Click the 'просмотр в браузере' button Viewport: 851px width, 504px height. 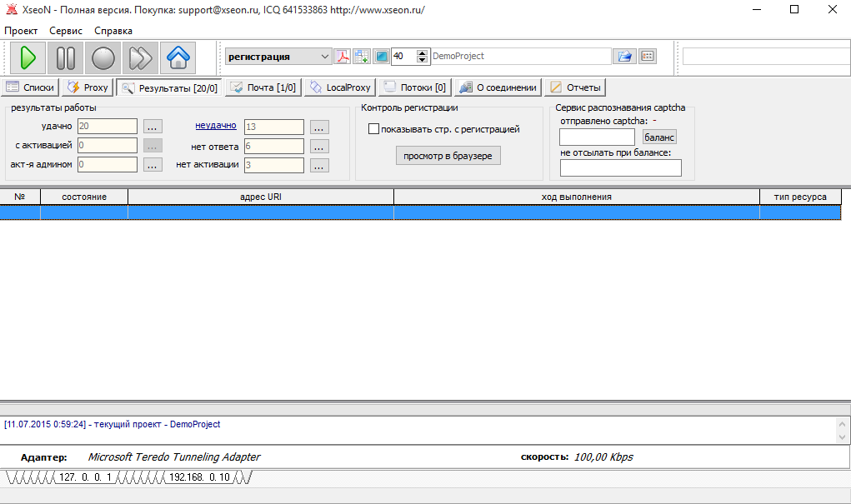[x=448, y=156]
